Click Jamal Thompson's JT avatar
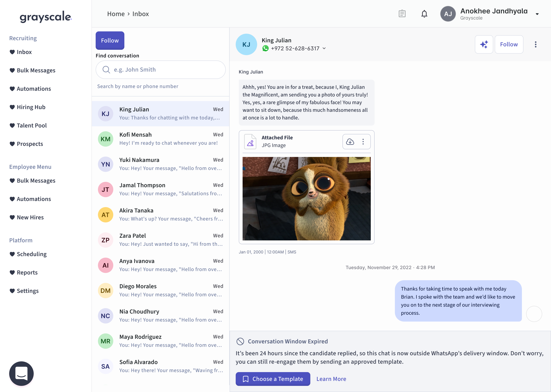This screenshot has height=392, width=551. pyautogui.click(x=105, y=189)
